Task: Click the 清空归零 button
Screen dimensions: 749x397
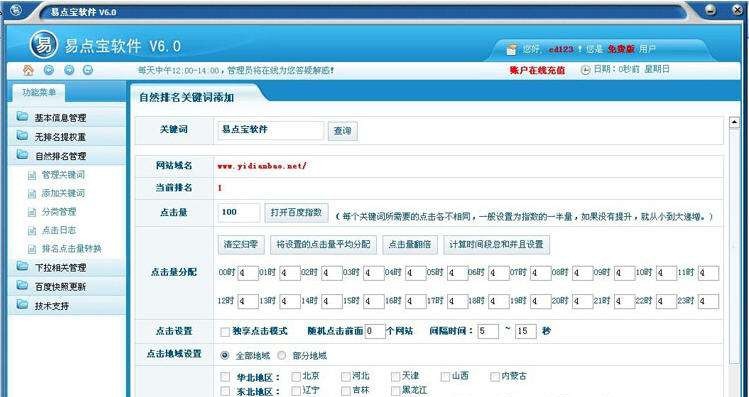Action: (241, 244)
